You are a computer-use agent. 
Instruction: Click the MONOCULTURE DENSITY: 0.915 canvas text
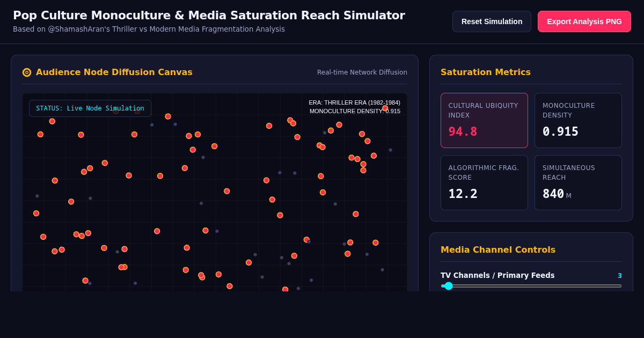coord(355,111)
